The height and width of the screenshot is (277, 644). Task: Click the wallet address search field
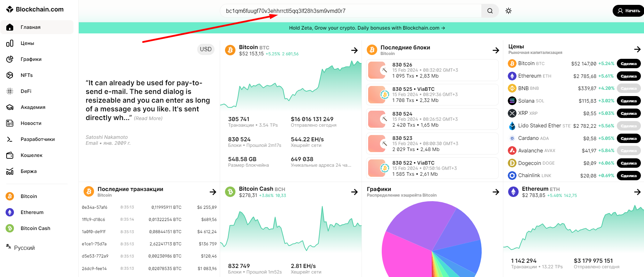[351, 11]
